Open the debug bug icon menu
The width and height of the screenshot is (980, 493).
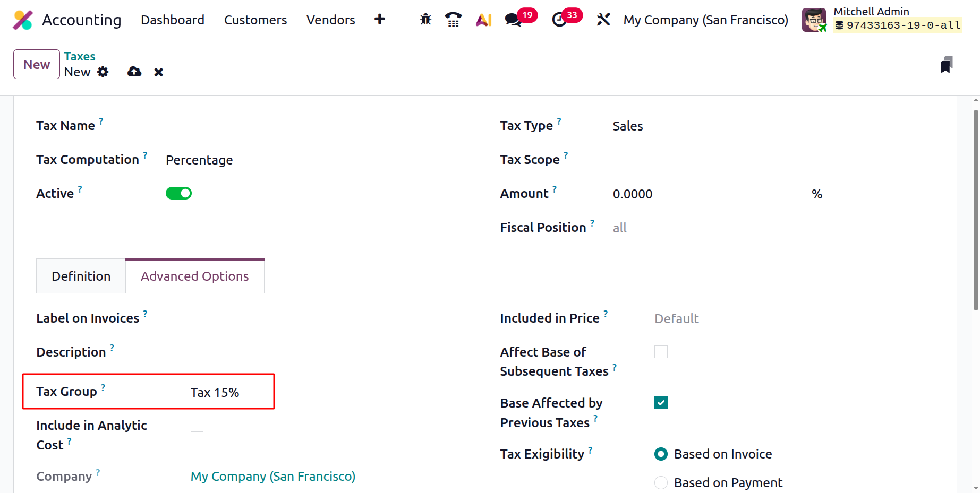pyautogui.click(x=425, y=20)
